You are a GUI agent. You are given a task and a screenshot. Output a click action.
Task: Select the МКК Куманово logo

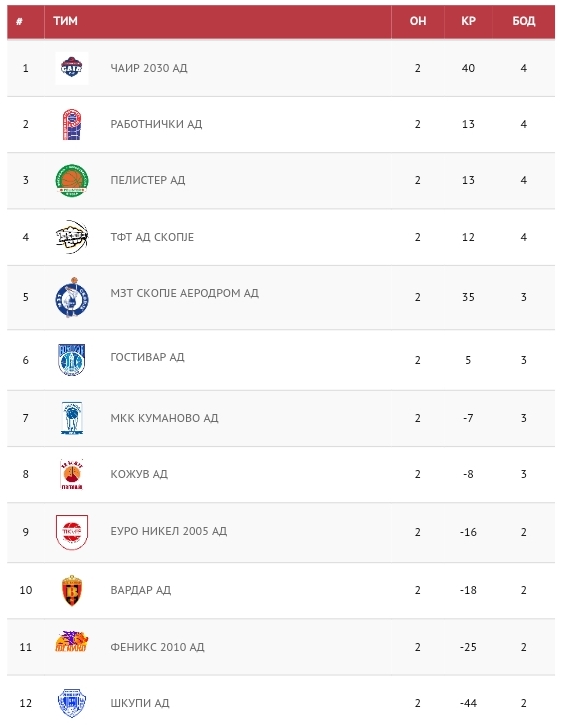(x=71, y=418)
